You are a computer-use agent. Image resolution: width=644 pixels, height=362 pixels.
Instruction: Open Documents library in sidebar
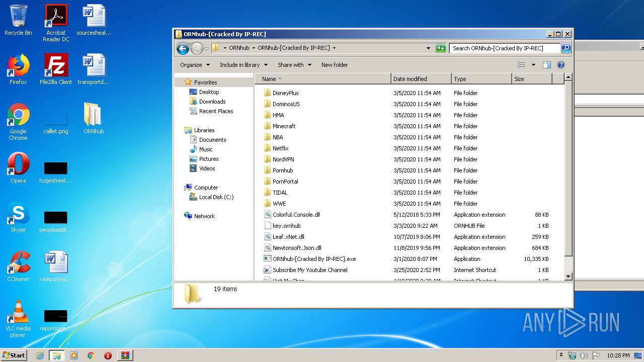coord(212,140)
